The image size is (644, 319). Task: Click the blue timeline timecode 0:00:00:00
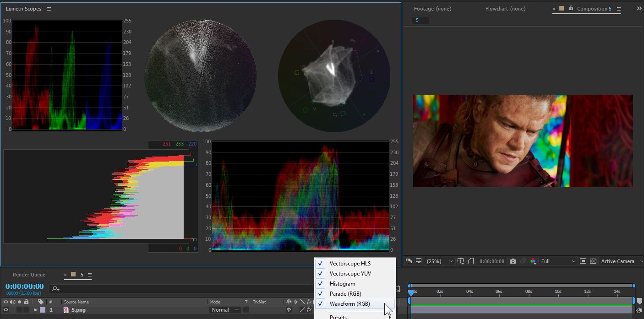(24, 287)
